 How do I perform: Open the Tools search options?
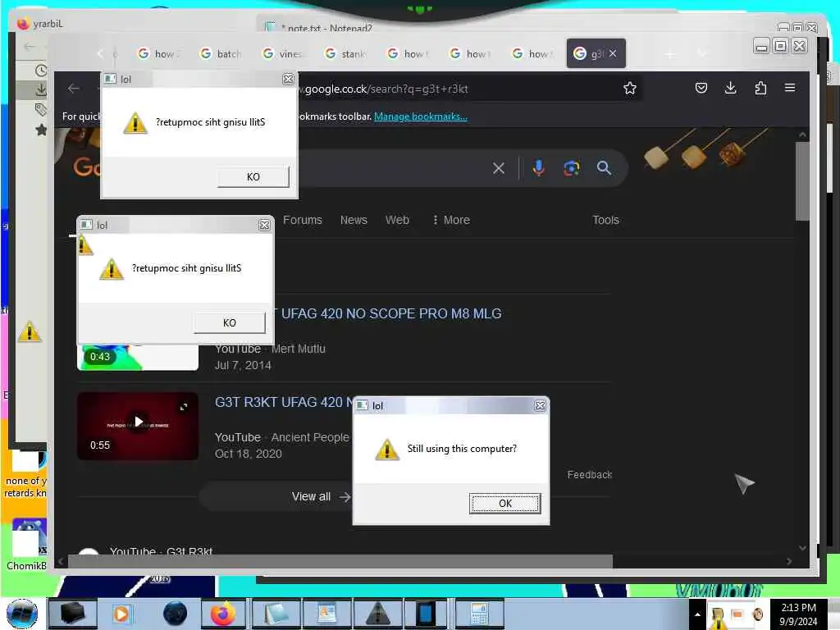coord(606,220)
